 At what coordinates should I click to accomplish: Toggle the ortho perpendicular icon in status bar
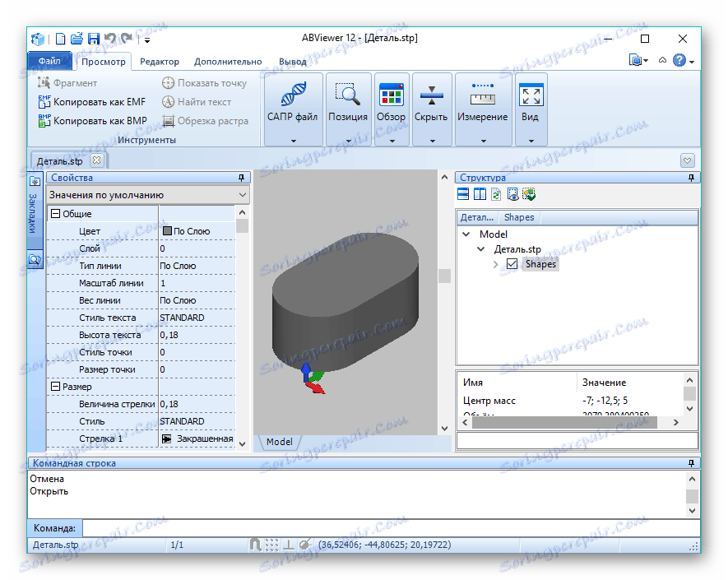tap(289, 545)
